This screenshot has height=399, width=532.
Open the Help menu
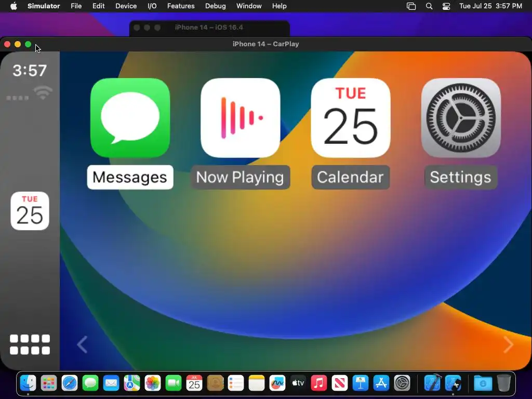pyautogui.click(x=279, y=6)
